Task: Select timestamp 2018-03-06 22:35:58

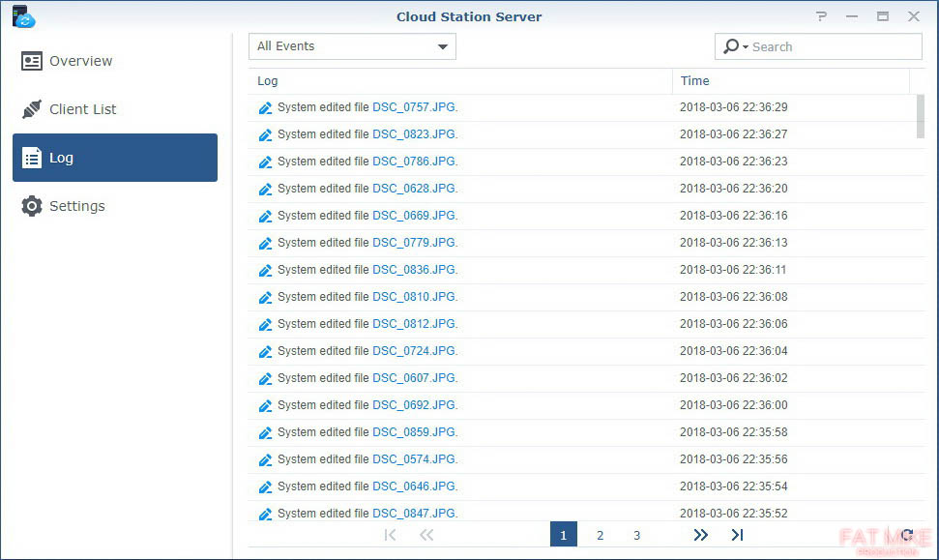Action: [734, 431]
